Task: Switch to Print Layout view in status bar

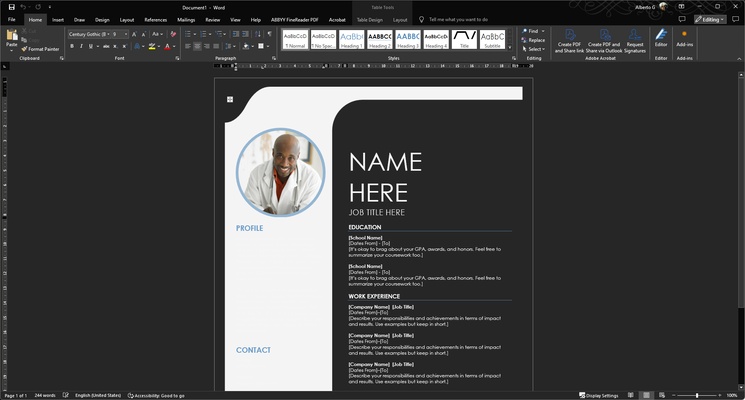Action: tap(646, 395)
